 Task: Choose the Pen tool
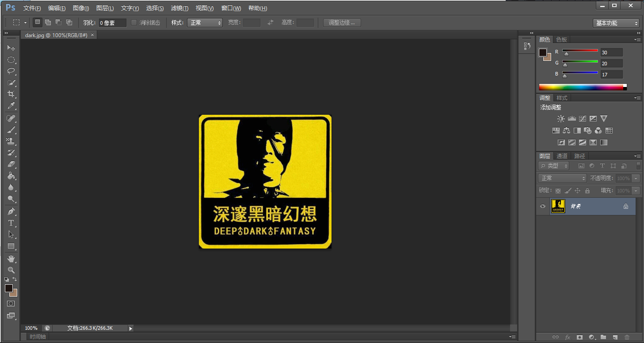(x=11, y=211)
